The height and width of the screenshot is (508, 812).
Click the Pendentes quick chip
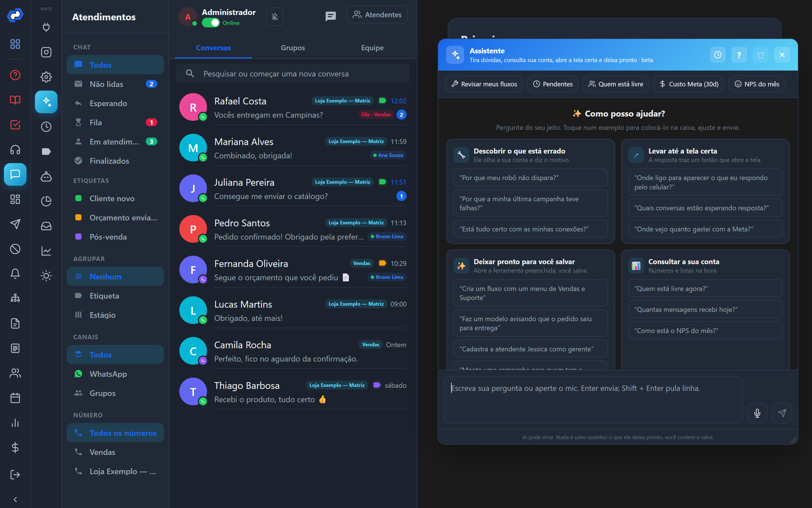(553, 84)
